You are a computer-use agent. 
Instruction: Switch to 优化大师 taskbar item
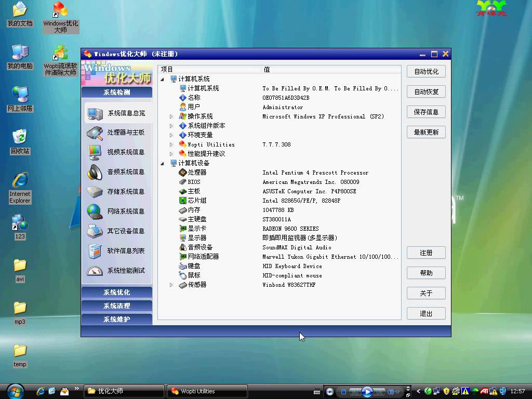[124, 391]
